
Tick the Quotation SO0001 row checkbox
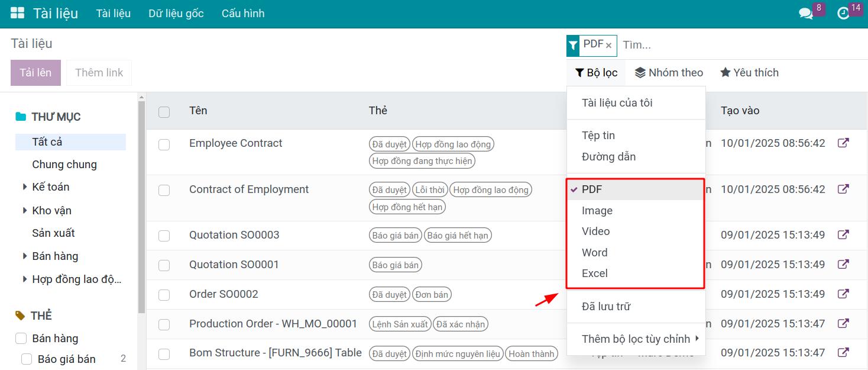164,265
